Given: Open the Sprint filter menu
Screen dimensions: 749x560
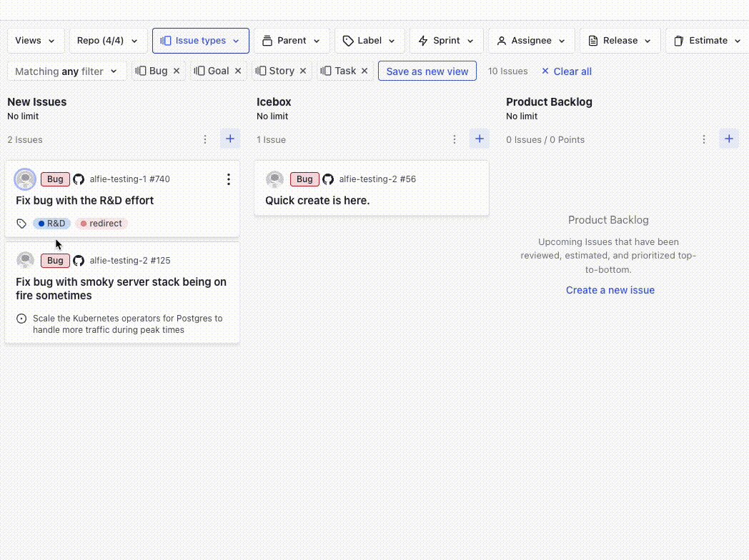Looking at the screenshot, I should tap(447, 41).
